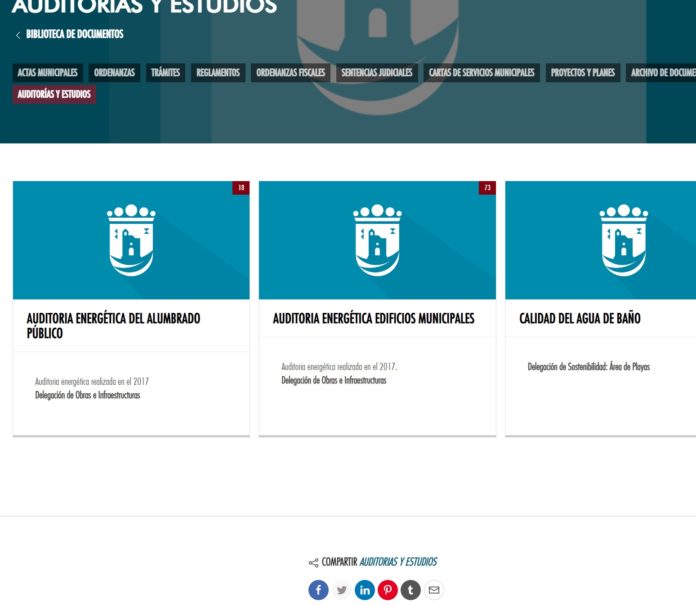The width and height of the screenshot is (696, 606).
Task: Open Edificios Municipales card crest thumbnail
Action: coord(377,240)
